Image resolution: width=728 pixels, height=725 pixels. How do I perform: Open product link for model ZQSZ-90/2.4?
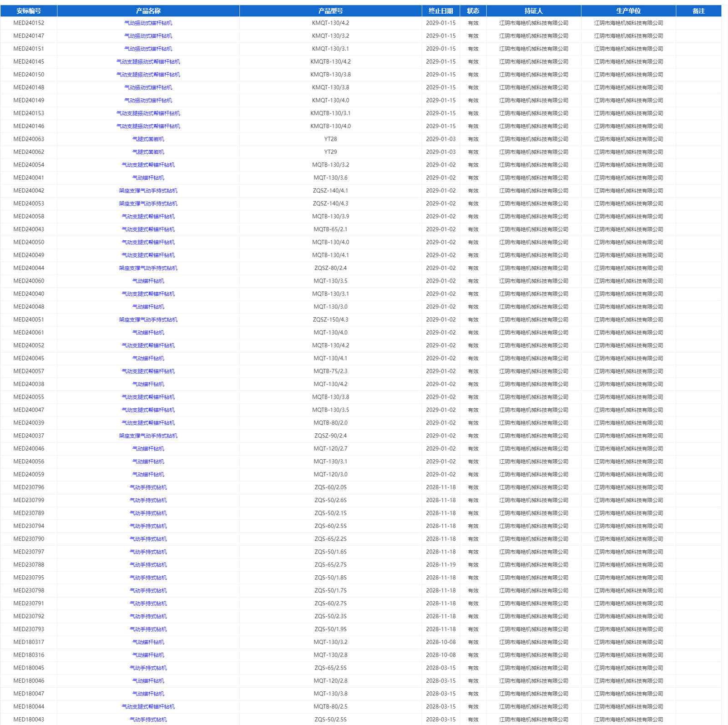point(148,436)
